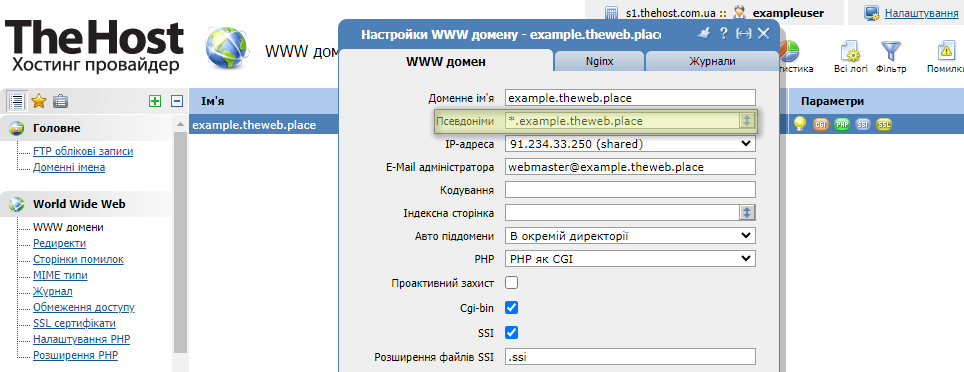Click the statistics pie chart icon

tap(789, 51)
